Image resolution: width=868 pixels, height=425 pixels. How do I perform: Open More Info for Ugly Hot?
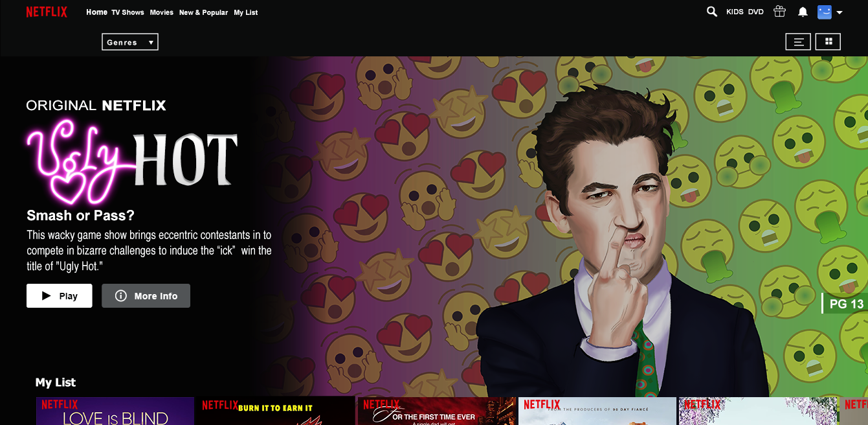(146, 295)
